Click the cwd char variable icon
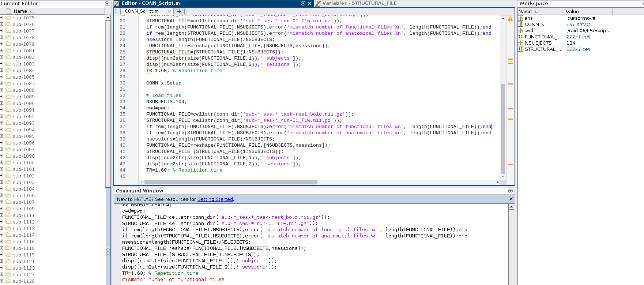This screenshot has width=644, height=285. point(520,31)
